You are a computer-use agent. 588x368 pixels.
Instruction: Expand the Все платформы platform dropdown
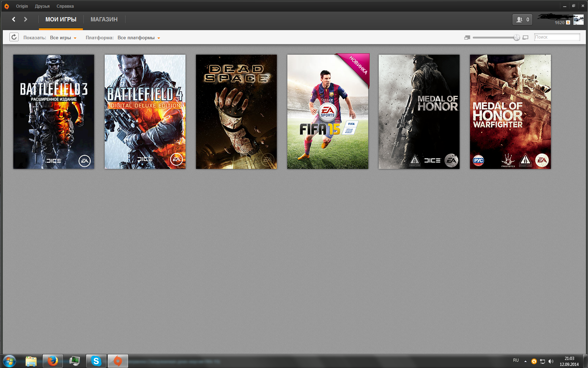(x=139, y=38)
